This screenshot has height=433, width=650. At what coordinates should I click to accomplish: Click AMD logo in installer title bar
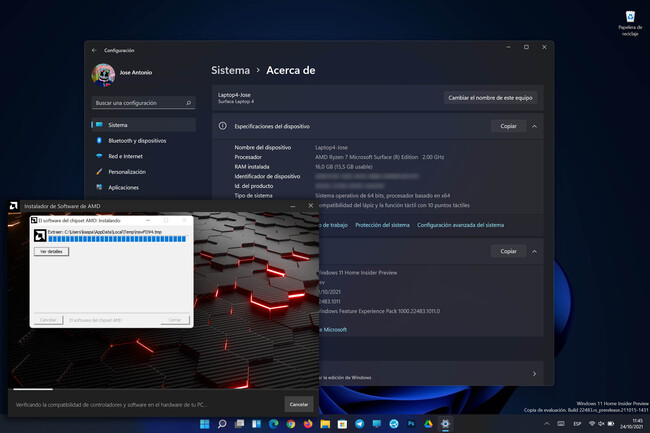[x=14, y=206]
